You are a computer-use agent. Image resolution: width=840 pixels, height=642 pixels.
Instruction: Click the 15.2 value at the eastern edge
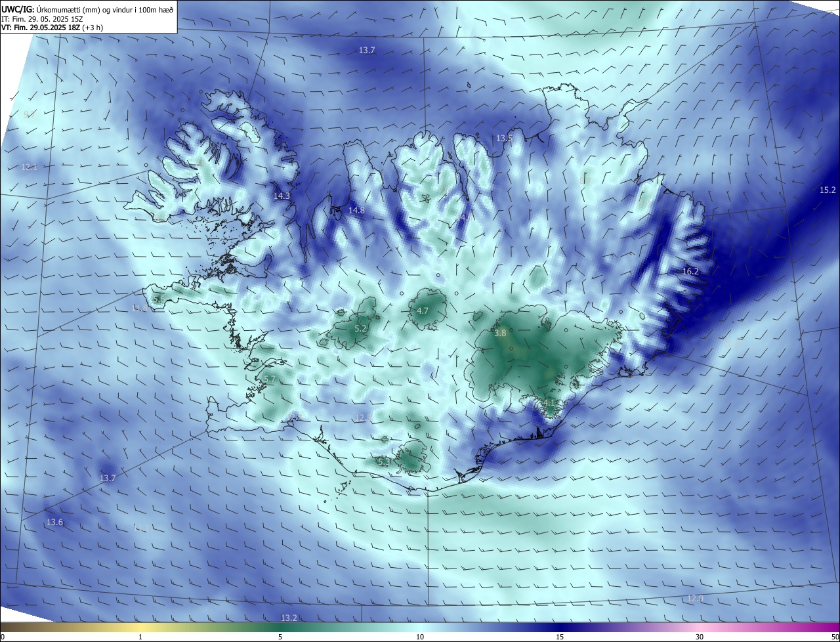pyautogui.click(x=828, y=190)
